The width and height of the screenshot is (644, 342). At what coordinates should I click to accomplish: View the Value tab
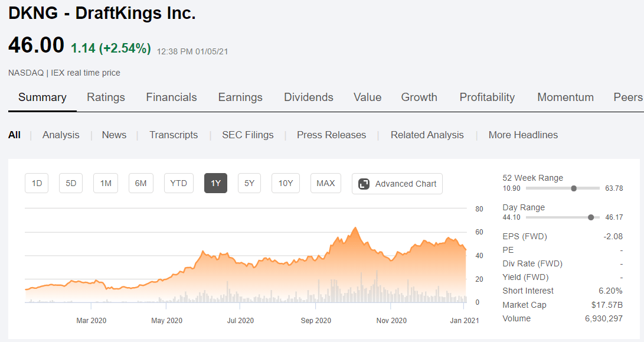pos(368,97)
